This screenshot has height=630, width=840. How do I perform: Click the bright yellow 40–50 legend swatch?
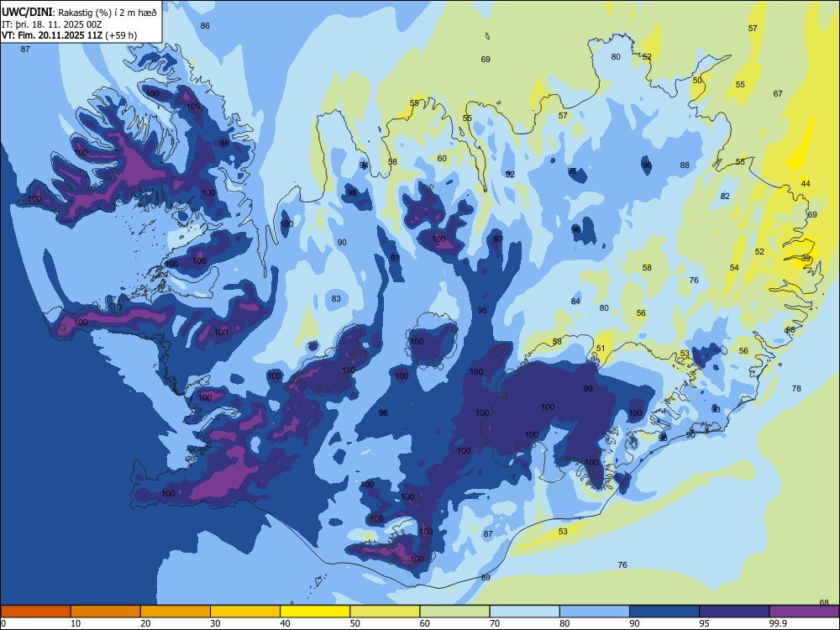(x=315, y=612)
